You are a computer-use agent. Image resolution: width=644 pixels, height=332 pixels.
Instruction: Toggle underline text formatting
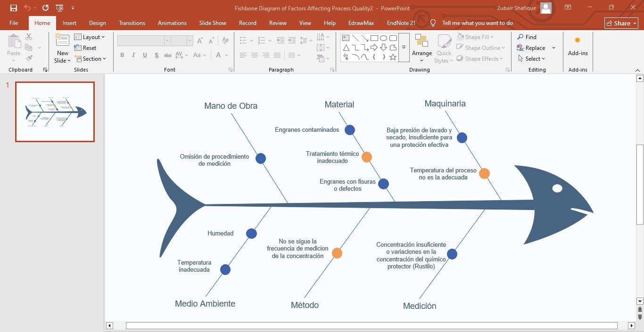[144, 55]
